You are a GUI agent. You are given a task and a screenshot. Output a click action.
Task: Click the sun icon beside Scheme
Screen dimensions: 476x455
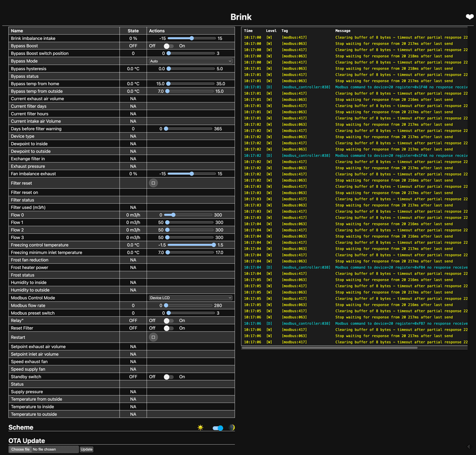[201, 428]
